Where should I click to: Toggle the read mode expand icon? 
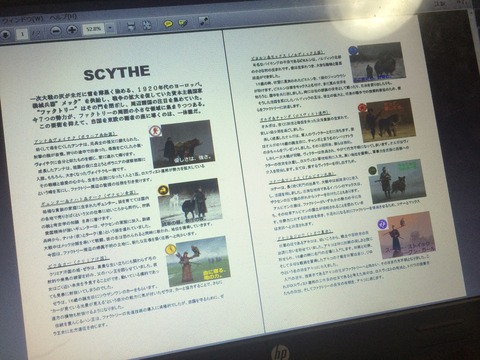pyautogui.click(x=204, y=21)
